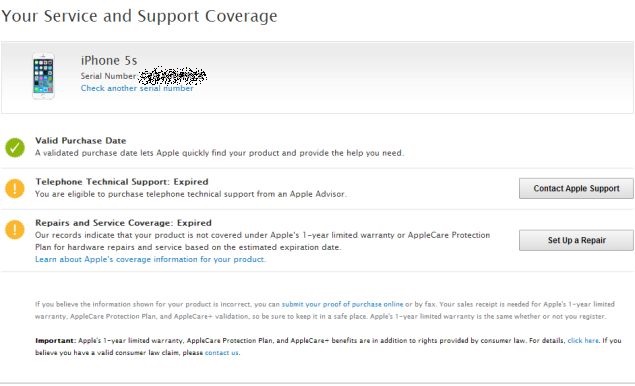Screen dimensions: 635x386
Task: Click the Telephone Technical Support: Expired heading
Action: (x=122, y=181)
